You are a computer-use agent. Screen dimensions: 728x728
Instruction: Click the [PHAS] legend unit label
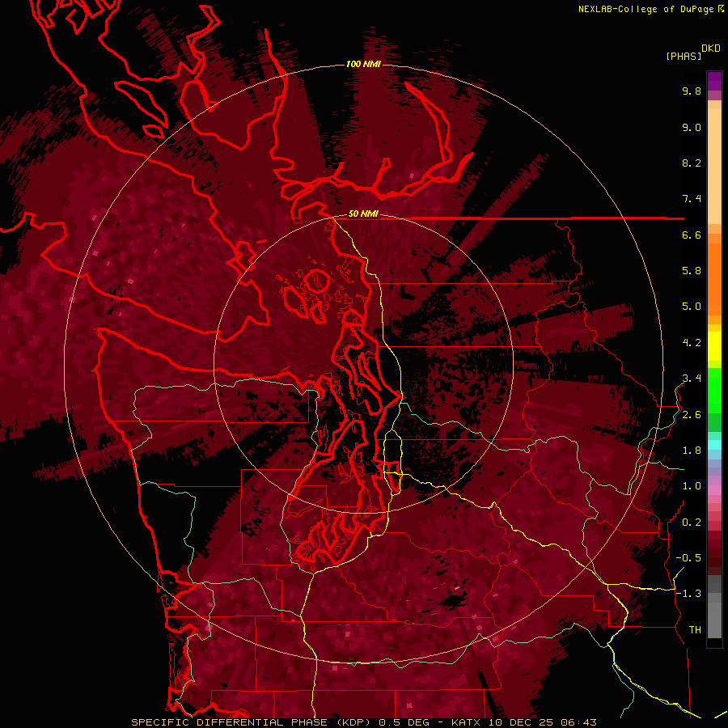[x=684, y=56]
